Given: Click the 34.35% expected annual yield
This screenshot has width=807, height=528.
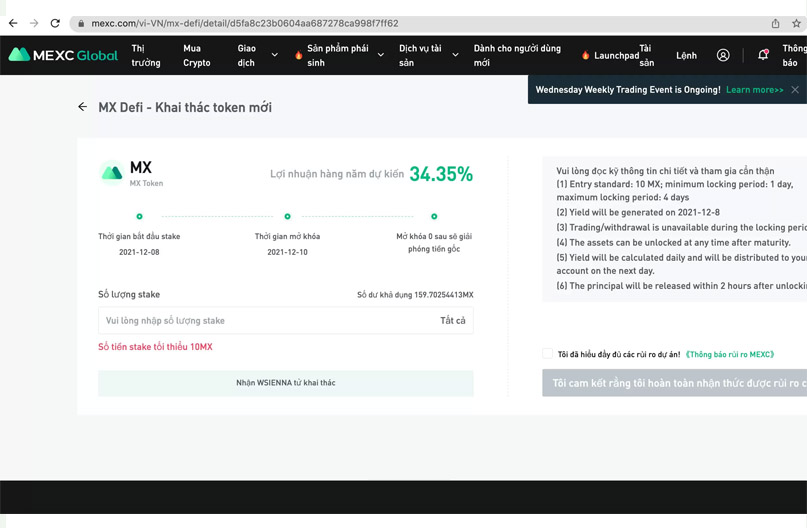Looking at the screenshot, I should [441, 174].
